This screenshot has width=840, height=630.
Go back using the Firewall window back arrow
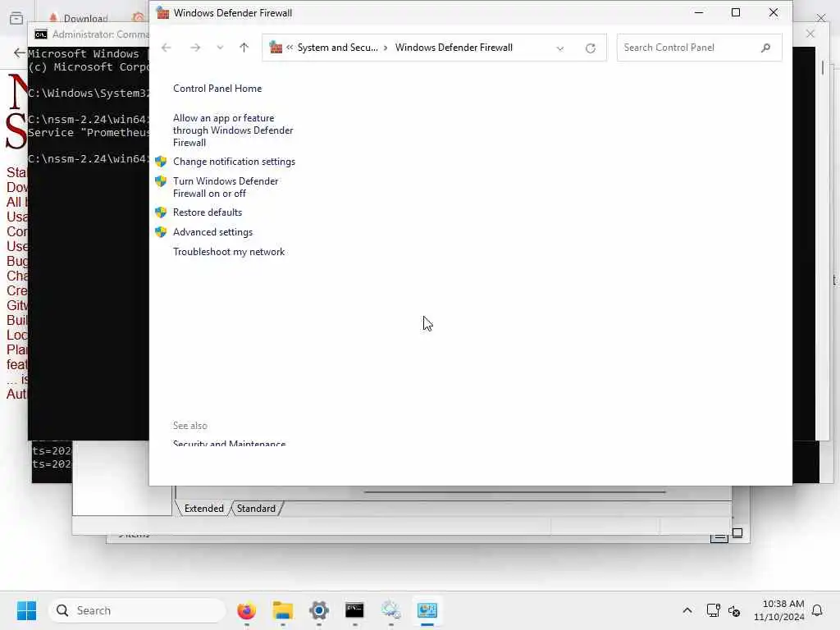pos(166,48)
